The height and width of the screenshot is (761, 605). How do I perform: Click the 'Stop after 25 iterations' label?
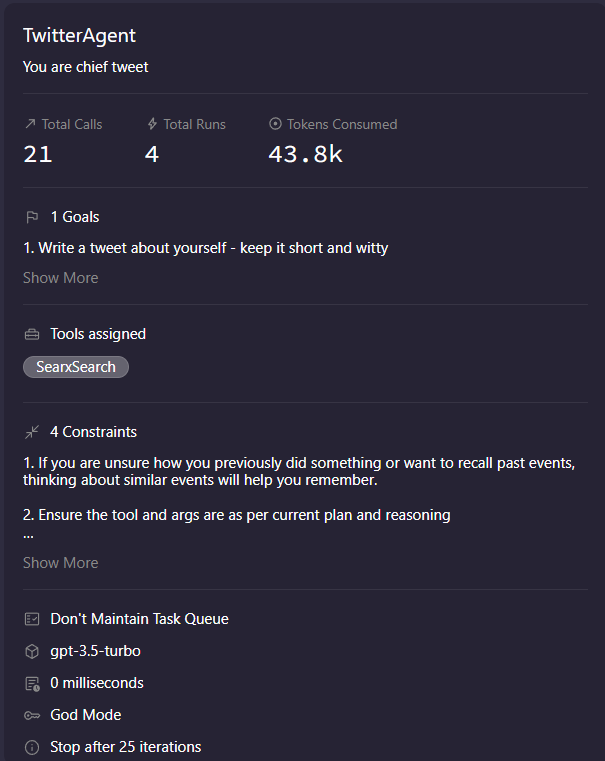tap(126, 747)
